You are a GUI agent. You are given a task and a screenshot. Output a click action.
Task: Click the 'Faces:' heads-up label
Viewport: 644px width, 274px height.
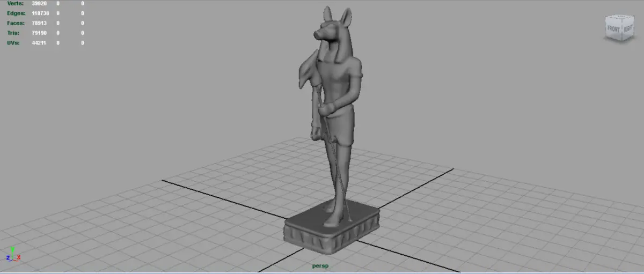tap(16, 23)
